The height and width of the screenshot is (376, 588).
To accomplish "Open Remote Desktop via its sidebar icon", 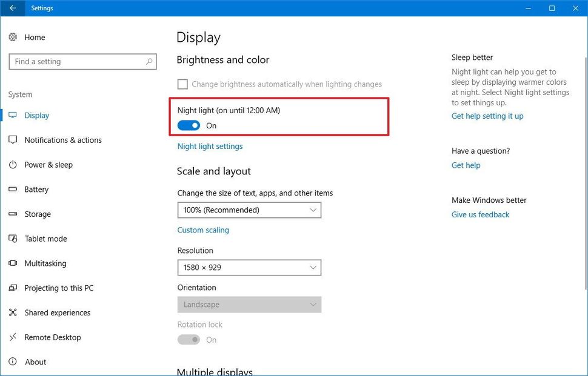I will click(x=13, y=337).
